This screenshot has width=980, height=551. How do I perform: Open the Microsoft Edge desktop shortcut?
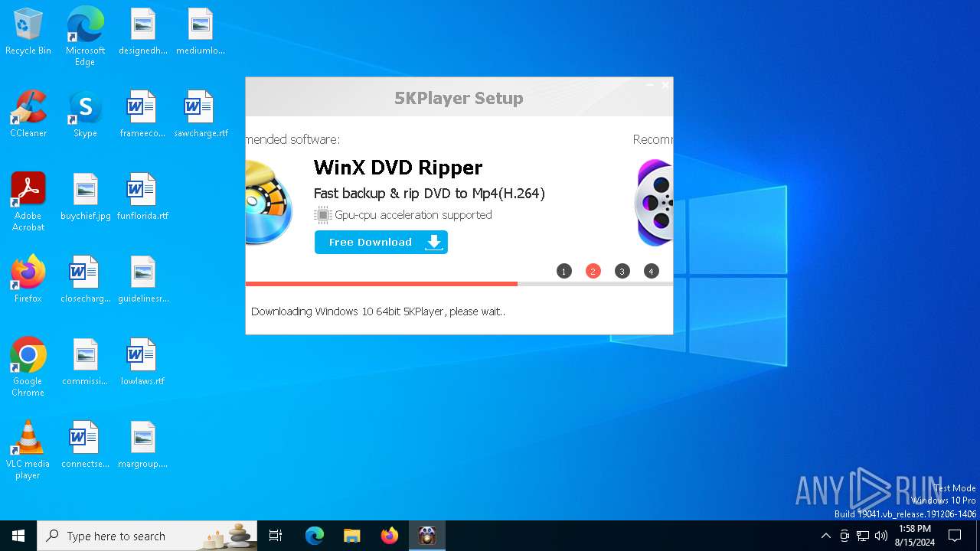point(85,37)
